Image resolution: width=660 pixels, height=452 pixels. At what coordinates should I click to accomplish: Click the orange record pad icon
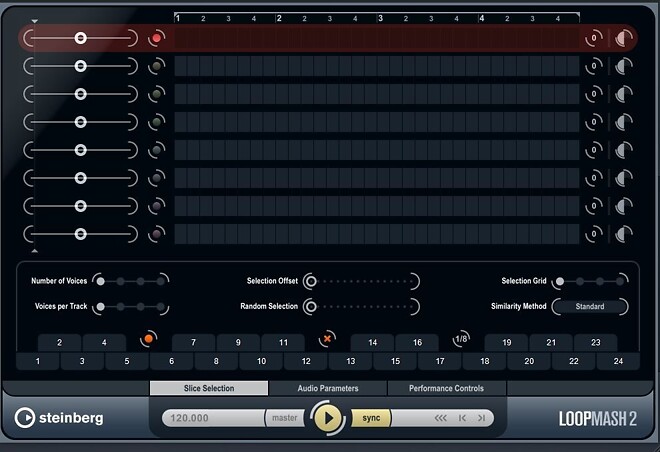click(149, 339)
